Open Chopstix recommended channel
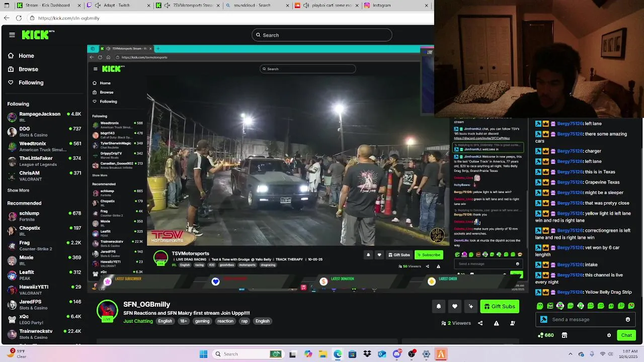 tap(44, 231)
